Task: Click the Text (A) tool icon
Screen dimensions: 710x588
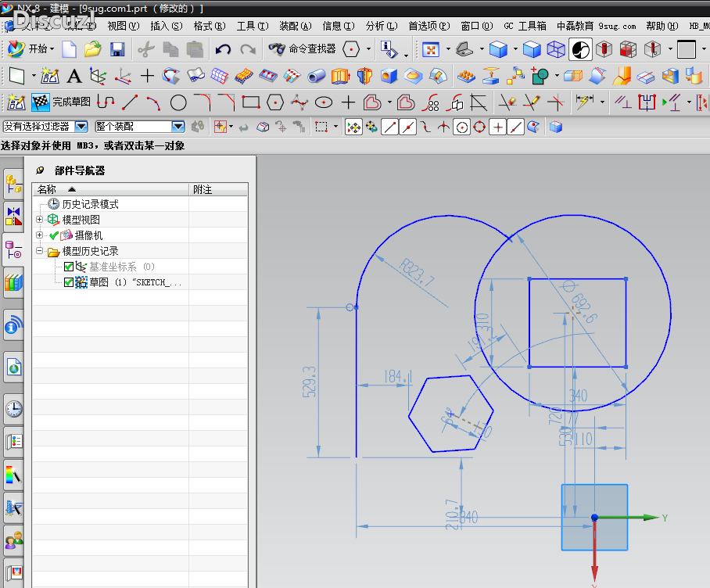Action: point(74,76)
